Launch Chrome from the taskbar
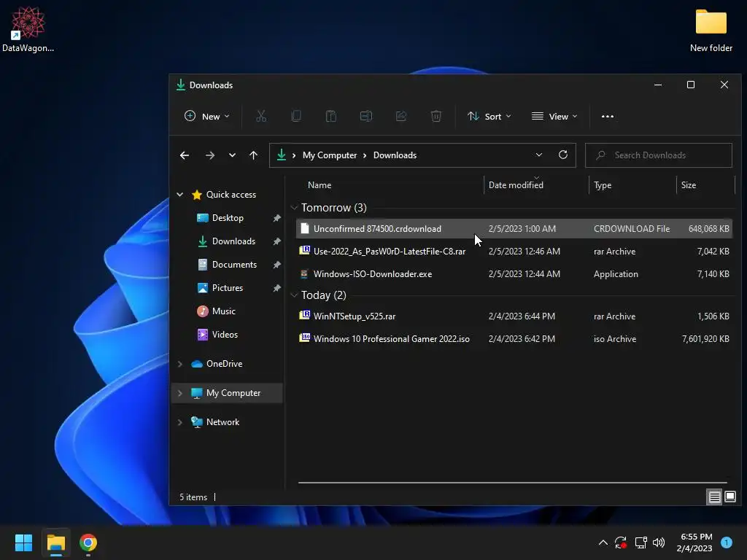 click(88, 542)
